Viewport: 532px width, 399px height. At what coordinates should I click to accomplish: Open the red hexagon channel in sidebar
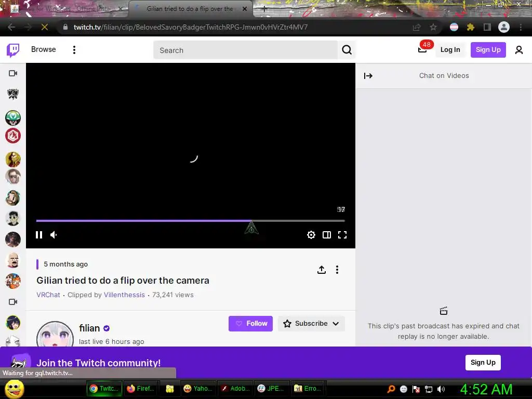pos(13,136)
